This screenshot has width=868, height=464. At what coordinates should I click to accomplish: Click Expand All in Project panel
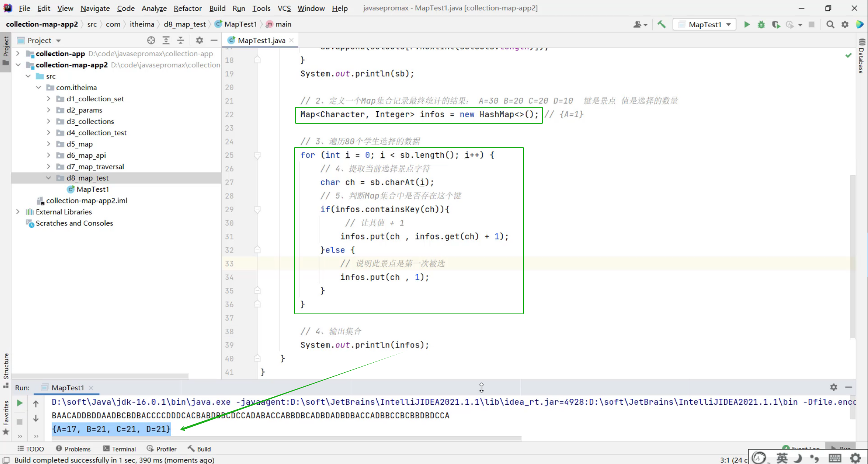pyautogui.click(x=166, y=40)
